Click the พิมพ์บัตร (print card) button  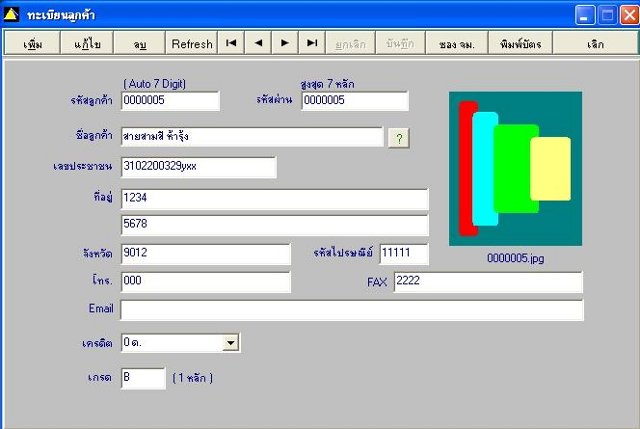point(520,43)
